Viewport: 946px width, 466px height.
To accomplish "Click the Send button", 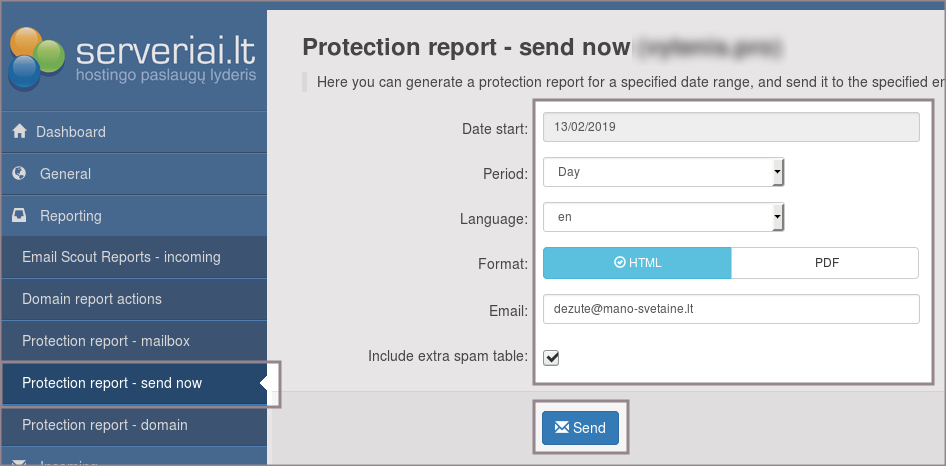I will click(x=580, y=428).
